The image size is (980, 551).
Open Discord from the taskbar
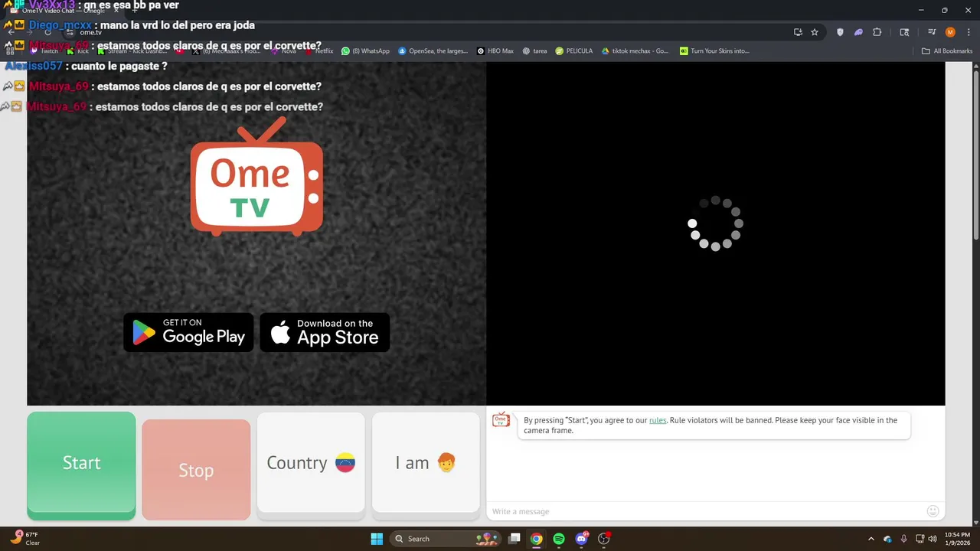[581, 539]
